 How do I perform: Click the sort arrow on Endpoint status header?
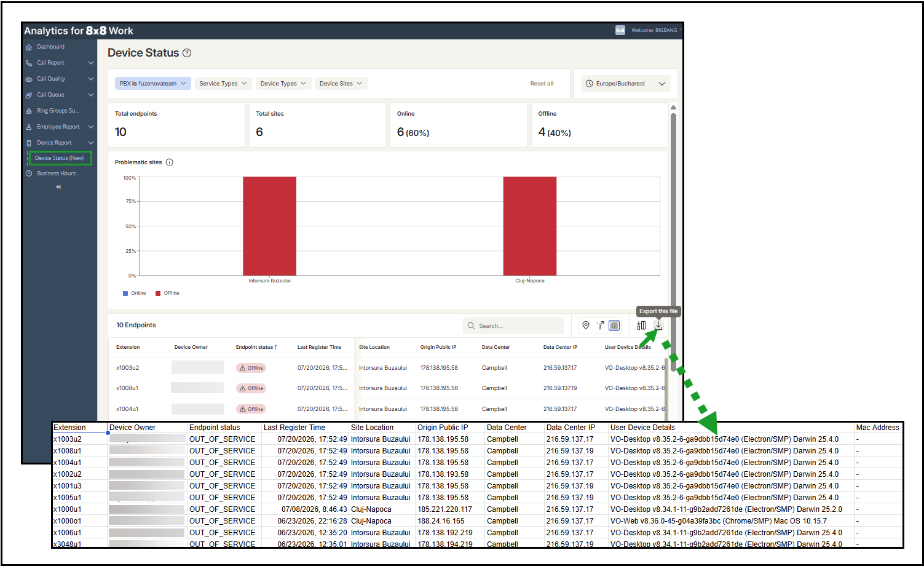(x=276, y=347)
